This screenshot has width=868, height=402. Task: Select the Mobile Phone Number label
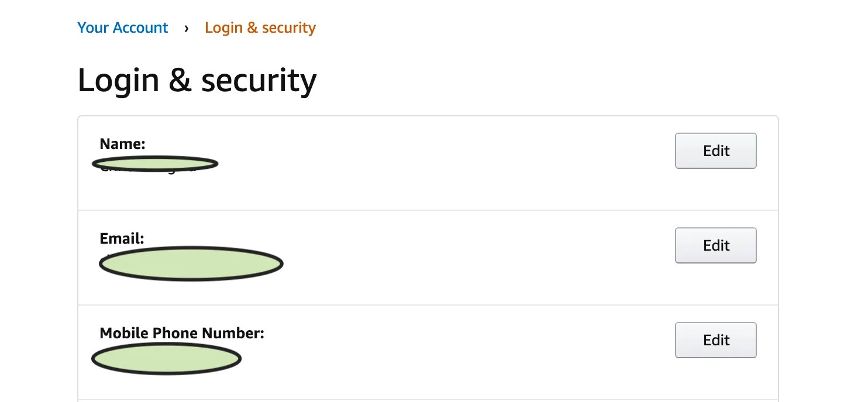[x=182, y=333]
